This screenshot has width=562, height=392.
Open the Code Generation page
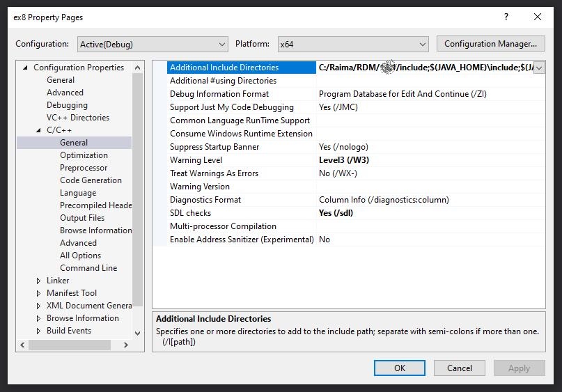[x=91, y=180]
